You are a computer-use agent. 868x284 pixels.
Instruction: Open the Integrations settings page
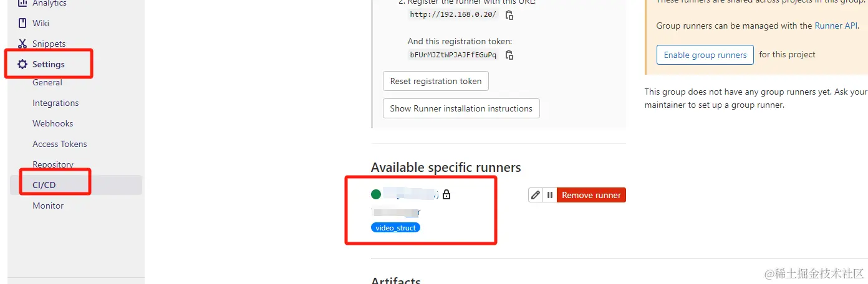[55, 103]
